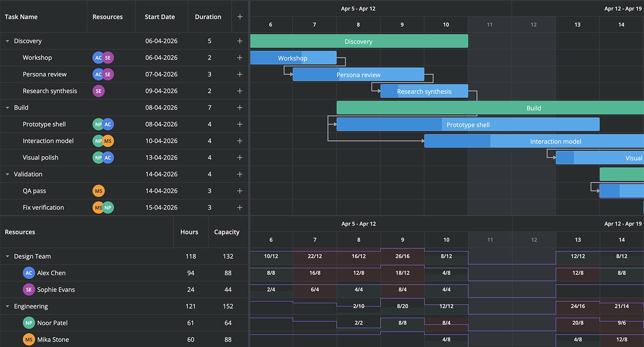Select the Prototype shell task bar

pyautogui.click(x=468, y=125)
